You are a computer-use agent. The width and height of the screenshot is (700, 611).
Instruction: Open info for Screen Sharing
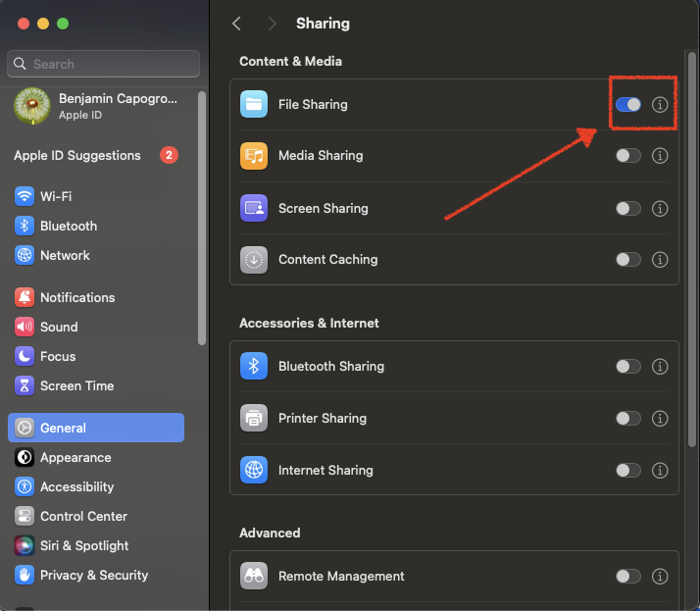(660, 208)
